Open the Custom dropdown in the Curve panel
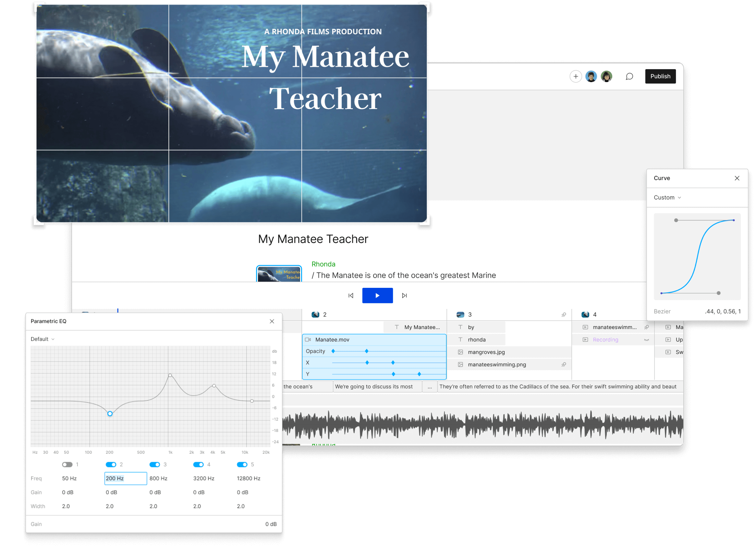The height and width of the screenshot is (551, 756). tap(667, 197)
